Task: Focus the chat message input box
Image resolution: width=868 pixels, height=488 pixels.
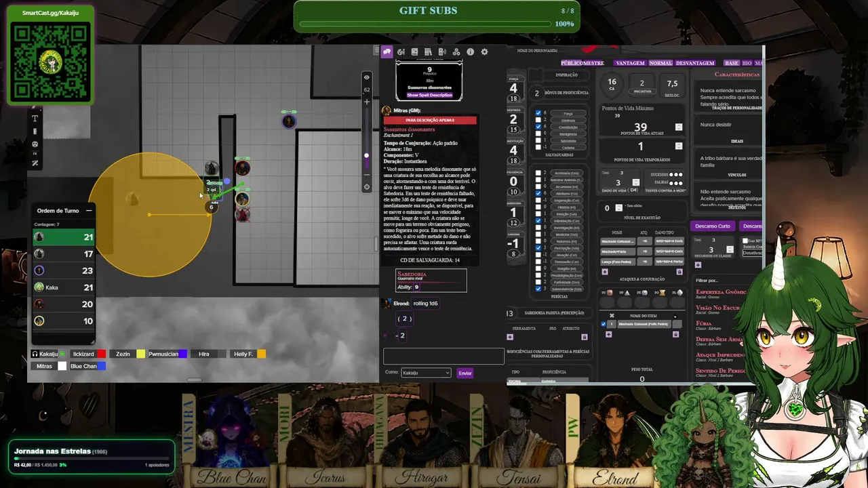Action: (x=443, y=356)
